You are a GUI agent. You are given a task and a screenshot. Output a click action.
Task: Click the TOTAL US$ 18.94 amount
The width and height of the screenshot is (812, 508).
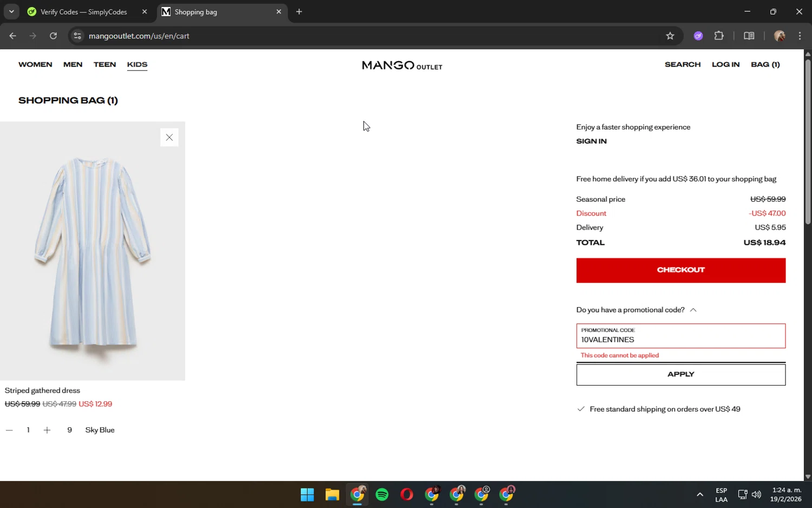click(x=764, y=243)
